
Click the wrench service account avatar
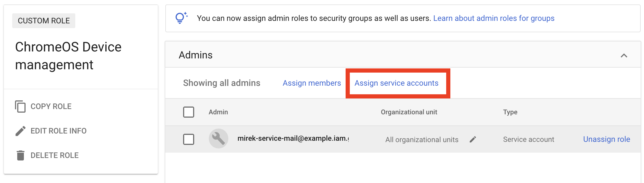(x=218, y=139)
